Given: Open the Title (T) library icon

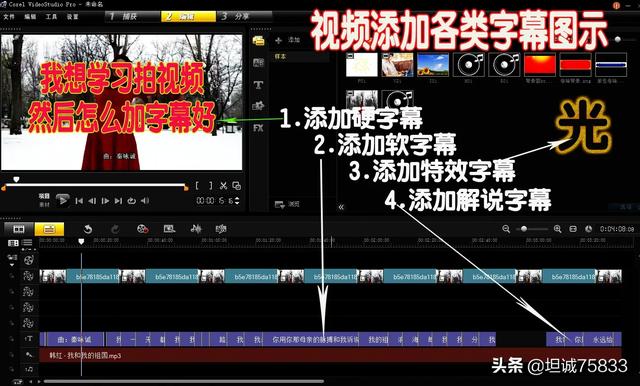Looking at the screenshot, I should pyautogui.click(x=258, y=85).
